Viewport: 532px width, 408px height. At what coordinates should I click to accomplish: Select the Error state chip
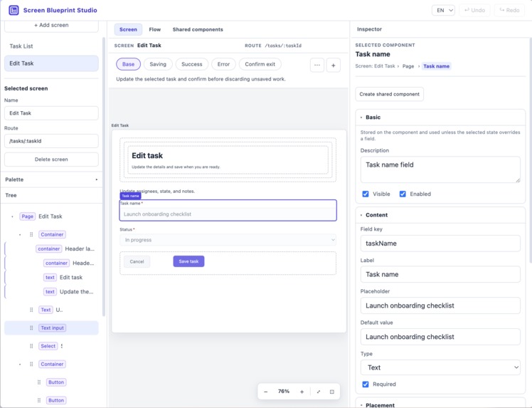(x=223, y=64)
